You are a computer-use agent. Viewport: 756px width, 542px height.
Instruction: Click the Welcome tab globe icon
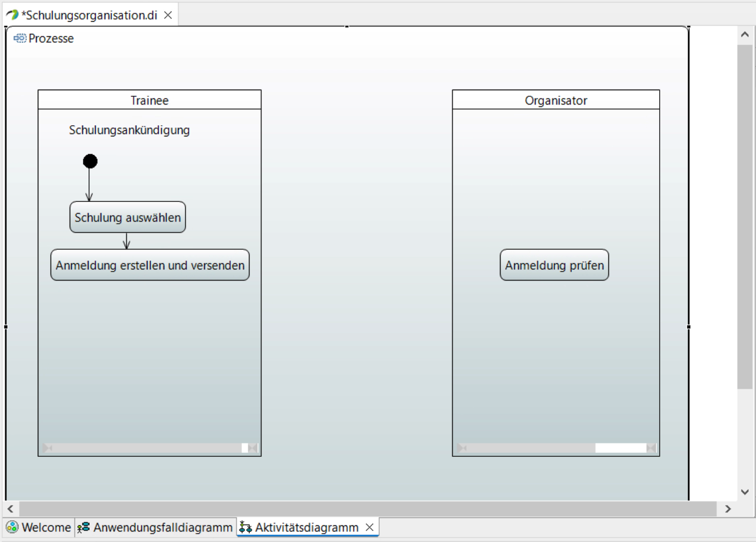point(12,527)
